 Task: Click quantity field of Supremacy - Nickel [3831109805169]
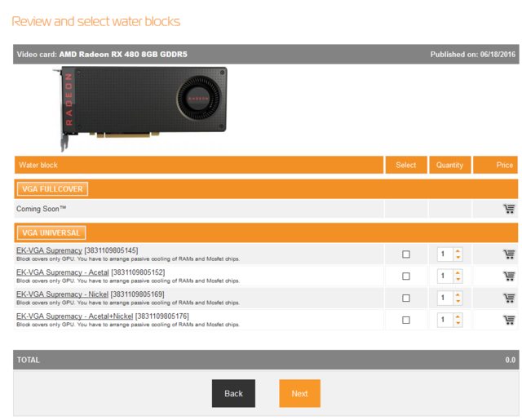pos(445,298)
